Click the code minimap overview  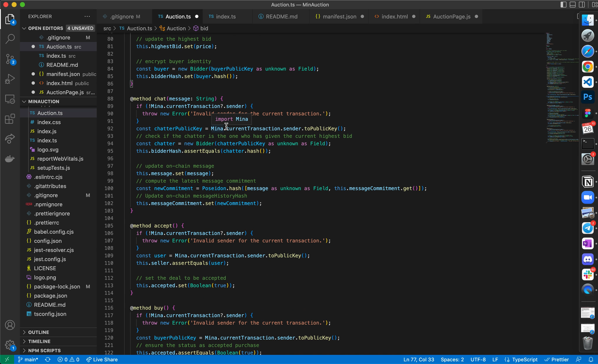point(562,87)
